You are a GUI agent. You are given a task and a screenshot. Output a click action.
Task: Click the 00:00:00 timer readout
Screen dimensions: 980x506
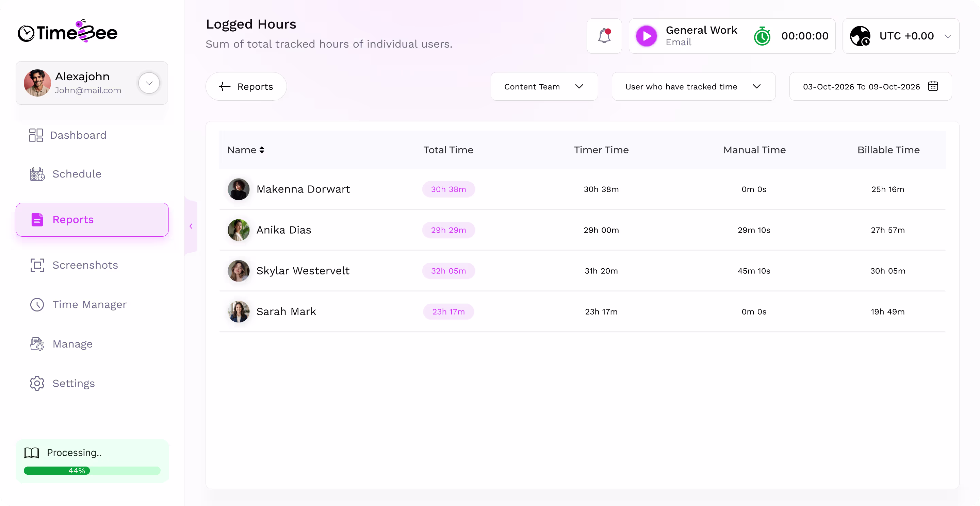click(805, 36)
